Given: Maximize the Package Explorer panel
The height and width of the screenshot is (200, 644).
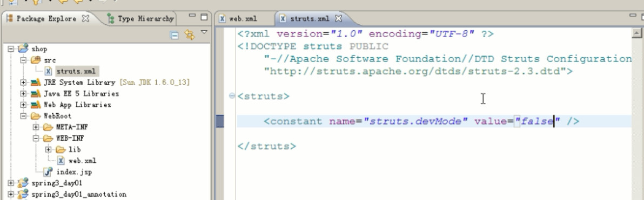Looking at the screenshot, I should (204, 17).
